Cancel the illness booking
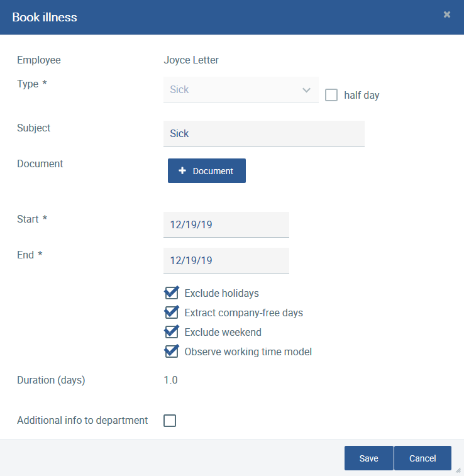The image size is (464, 476). (423, 458)
